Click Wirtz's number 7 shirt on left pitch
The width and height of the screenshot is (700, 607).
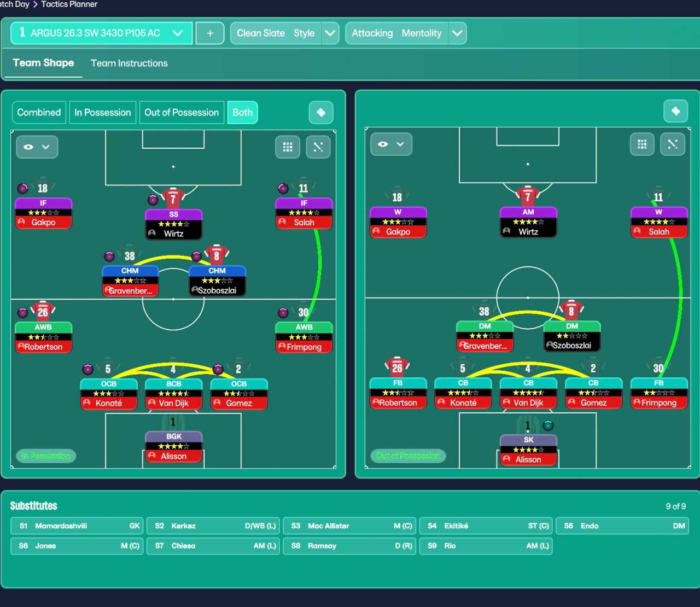click(173, 198)
